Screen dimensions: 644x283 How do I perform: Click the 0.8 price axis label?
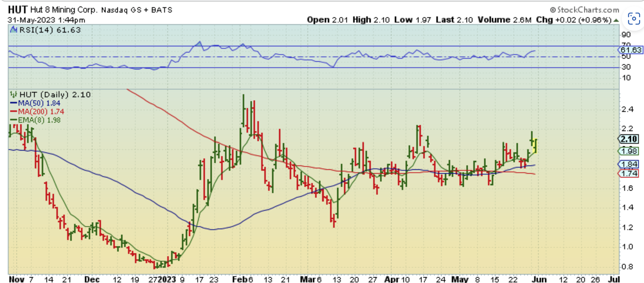pyautogui.click(x=628, y=267)
